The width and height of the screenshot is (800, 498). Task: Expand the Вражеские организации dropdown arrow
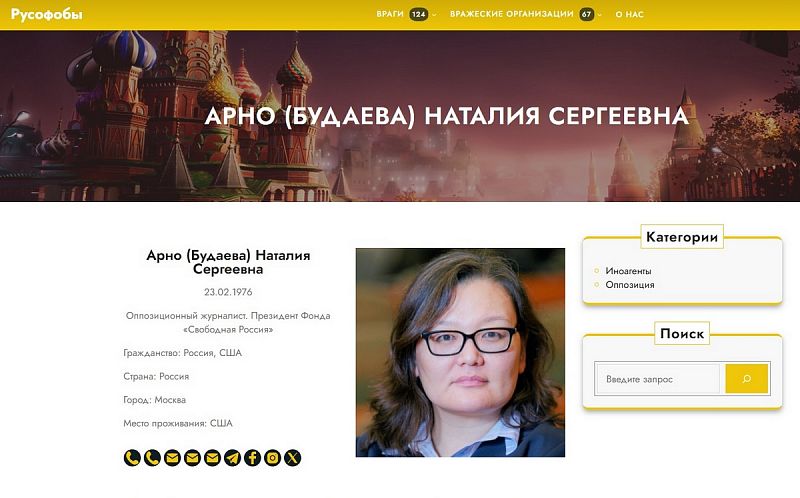(x=599, y=15)
